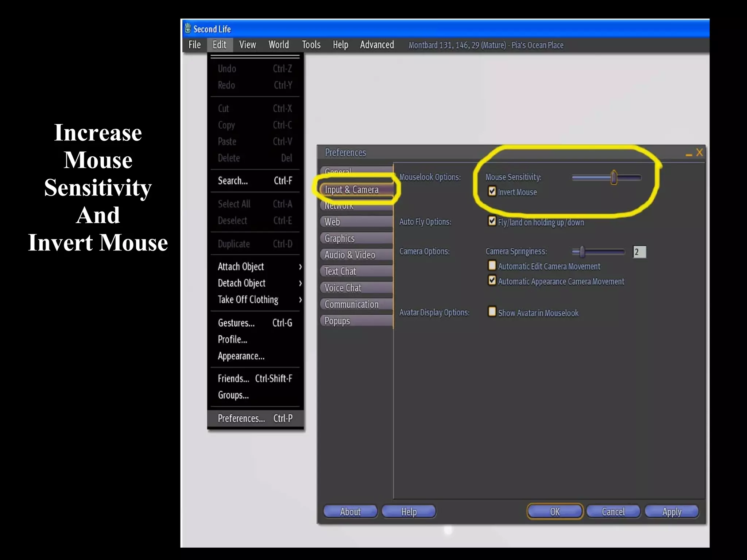Click the Montbard location text in menu bar
747x560 pixels.
point(486,45)
